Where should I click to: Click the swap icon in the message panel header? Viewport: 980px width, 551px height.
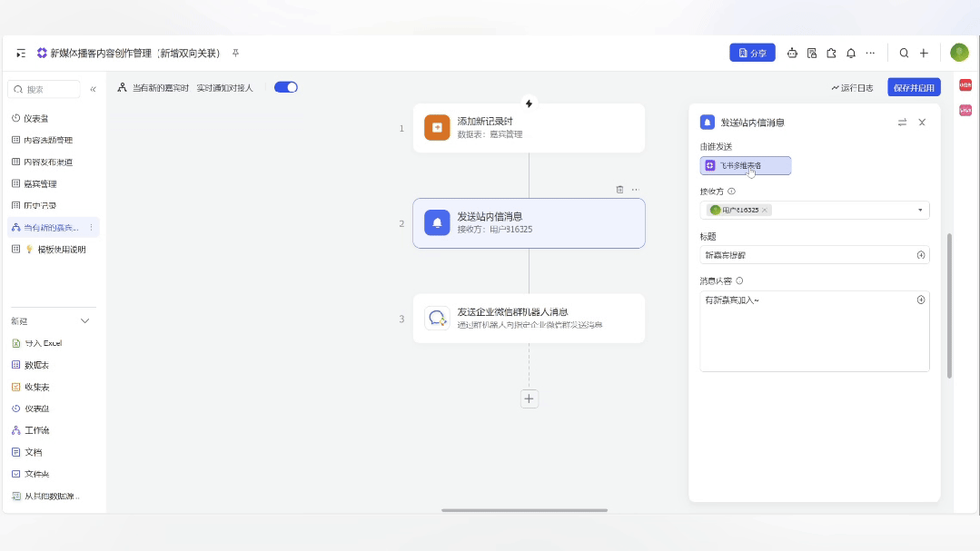pyautogui.click(x=901, y=122)
